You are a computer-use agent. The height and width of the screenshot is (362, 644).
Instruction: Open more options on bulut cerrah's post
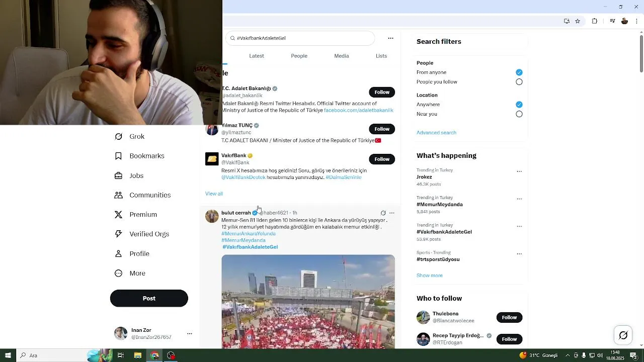click(392, 213)
